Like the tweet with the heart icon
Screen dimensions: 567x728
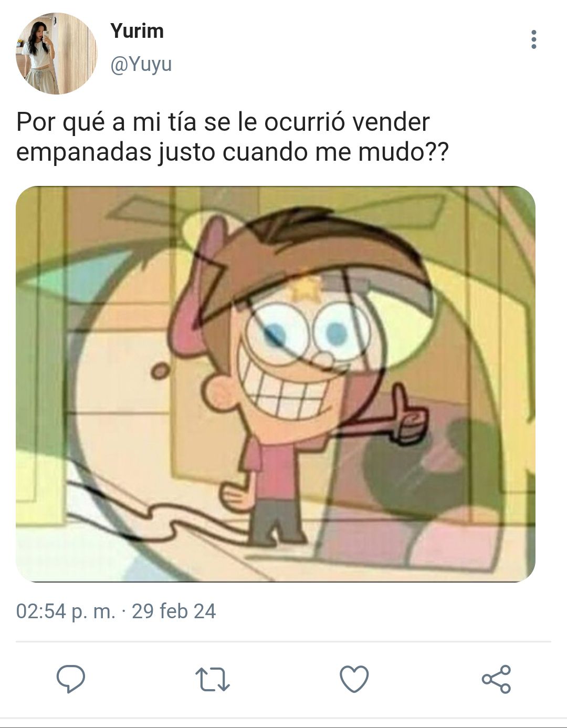click(x=354, y=679)
